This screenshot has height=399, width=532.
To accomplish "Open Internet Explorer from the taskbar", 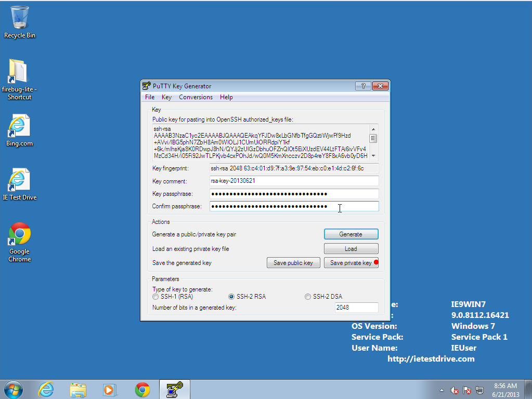I will pos(46,390).
